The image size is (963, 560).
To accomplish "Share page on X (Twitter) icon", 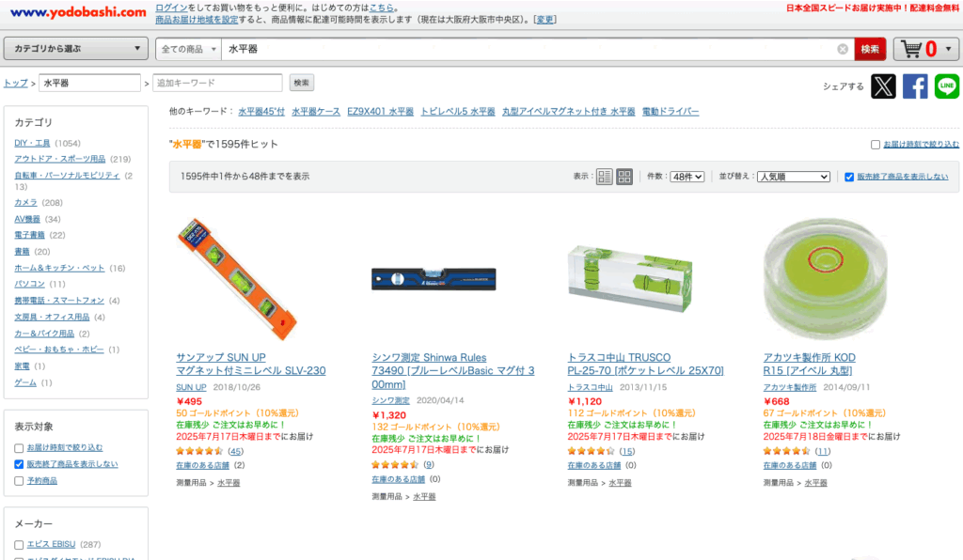I will (883, 86).
